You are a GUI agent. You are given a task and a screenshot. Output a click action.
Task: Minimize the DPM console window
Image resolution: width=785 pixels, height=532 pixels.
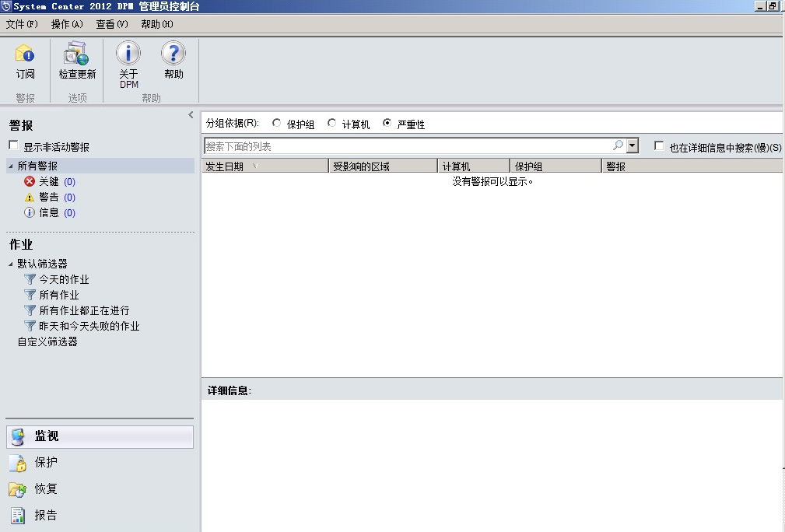tap(760, 6)
